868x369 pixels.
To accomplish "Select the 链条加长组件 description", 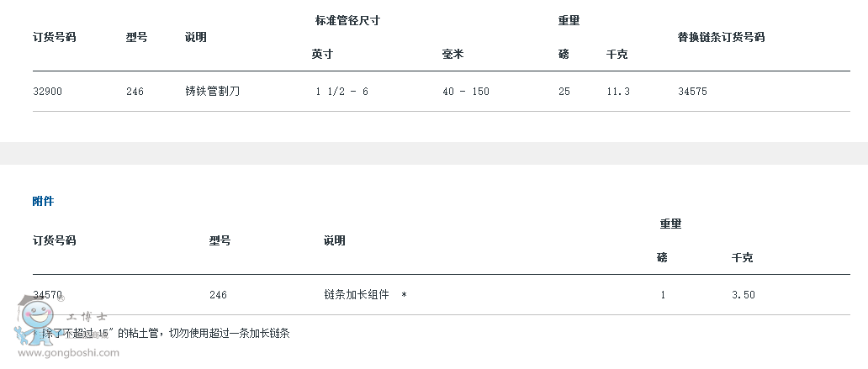I will (x=357, y=295).
